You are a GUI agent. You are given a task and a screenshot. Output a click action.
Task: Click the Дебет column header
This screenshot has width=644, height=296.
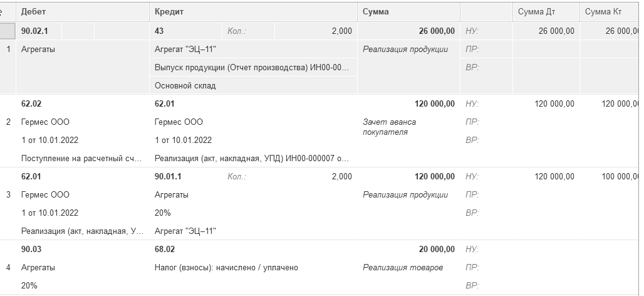(34, 12)
